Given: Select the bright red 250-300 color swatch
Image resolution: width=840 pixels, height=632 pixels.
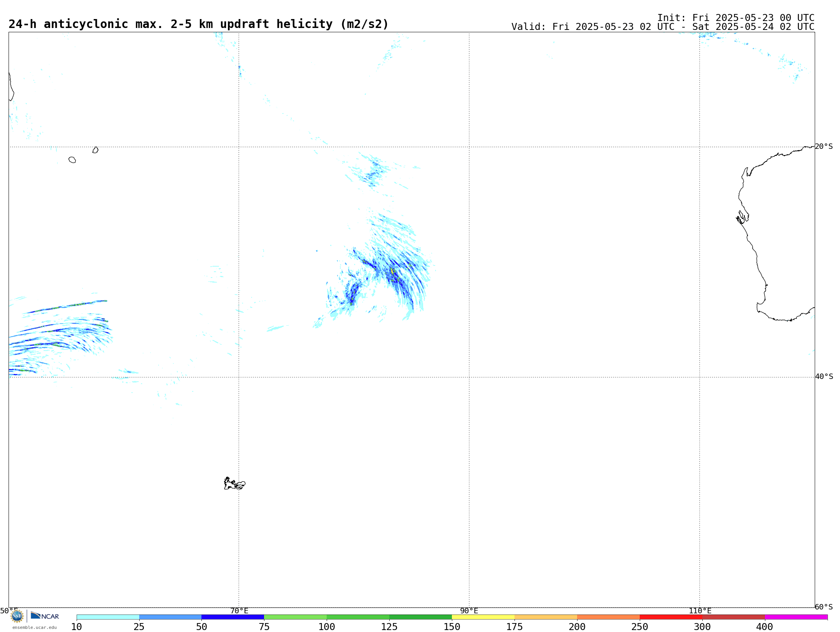Looking at the screenshot, I should pyautogui.click(x=671, y=617).
